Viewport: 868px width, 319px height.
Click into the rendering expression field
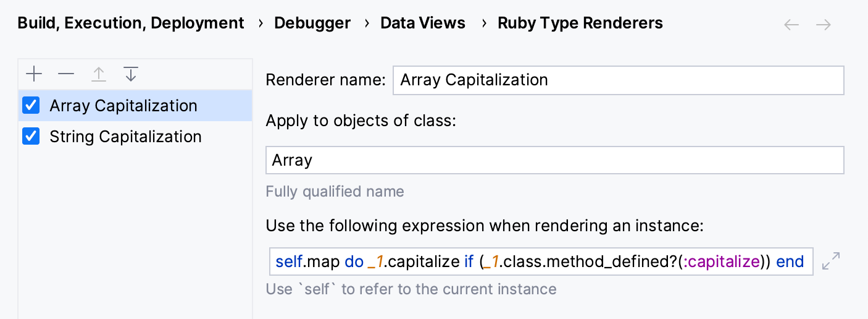(540, 262)
